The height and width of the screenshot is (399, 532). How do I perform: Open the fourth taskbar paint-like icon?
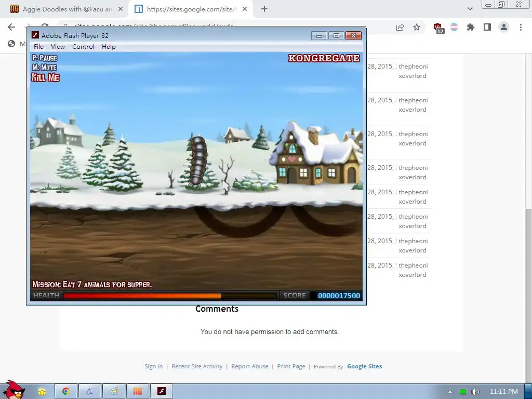(x=114, y=392)
